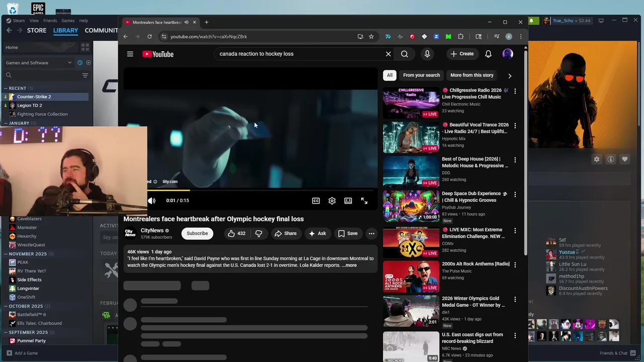Open Chillgressive Radio 2026 thumbnail

pos(411,103)
